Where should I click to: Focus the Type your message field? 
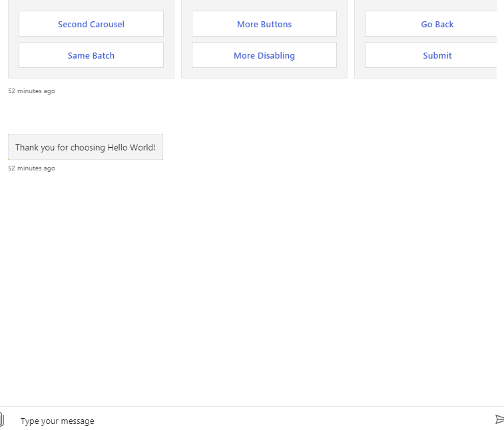tap(251, 421)
